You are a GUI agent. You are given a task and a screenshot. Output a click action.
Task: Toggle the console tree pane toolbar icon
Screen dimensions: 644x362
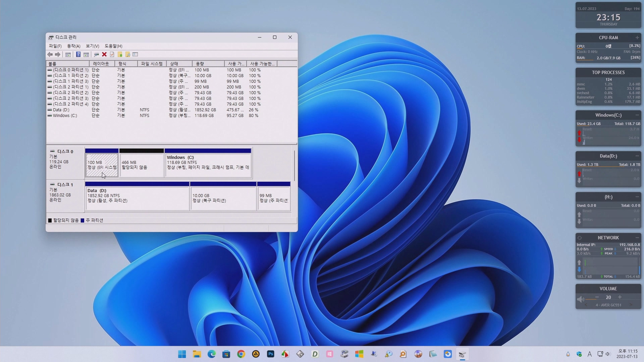pyautogui.click(x=68, y=54)
